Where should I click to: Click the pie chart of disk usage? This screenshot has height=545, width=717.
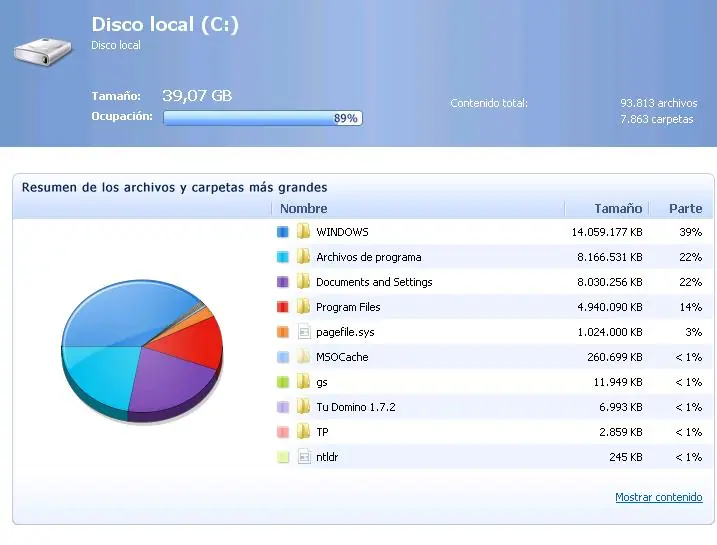pyautogui.click(x=142, y=350)
